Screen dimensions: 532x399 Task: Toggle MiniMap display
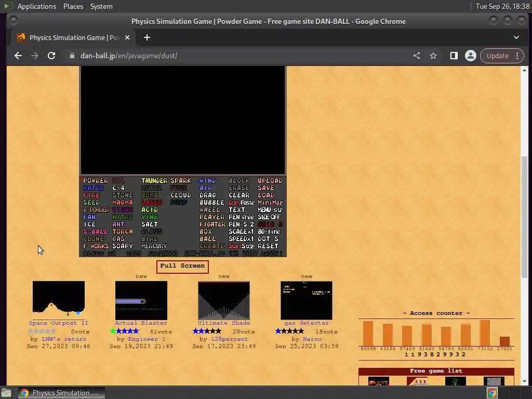point(270,203)
